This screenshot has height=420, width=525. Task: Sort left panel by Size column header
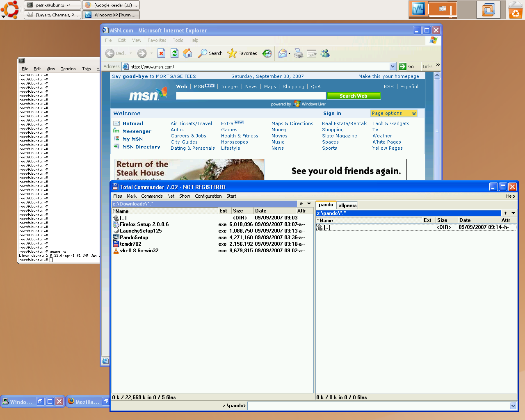(x=242, y=211)
